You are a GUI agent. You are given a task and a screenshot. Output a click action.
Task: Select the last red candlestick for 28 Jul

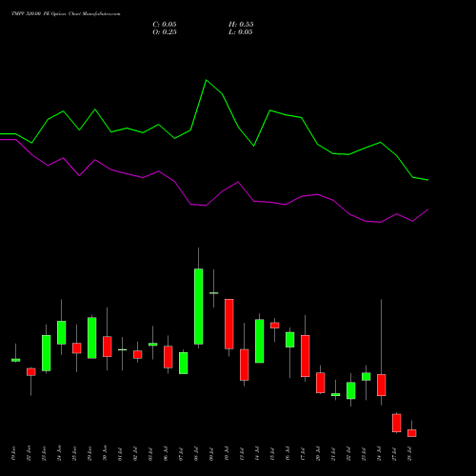click(412, 433)
